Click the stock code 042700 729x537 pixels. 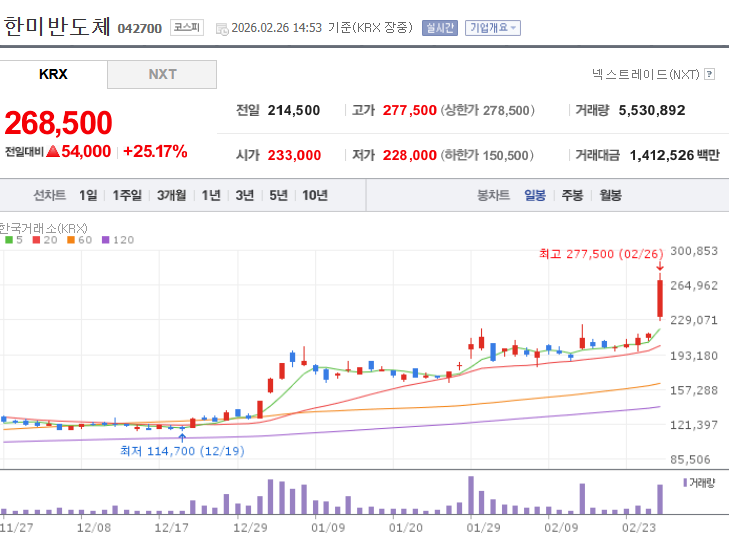(x=139, y=28)
